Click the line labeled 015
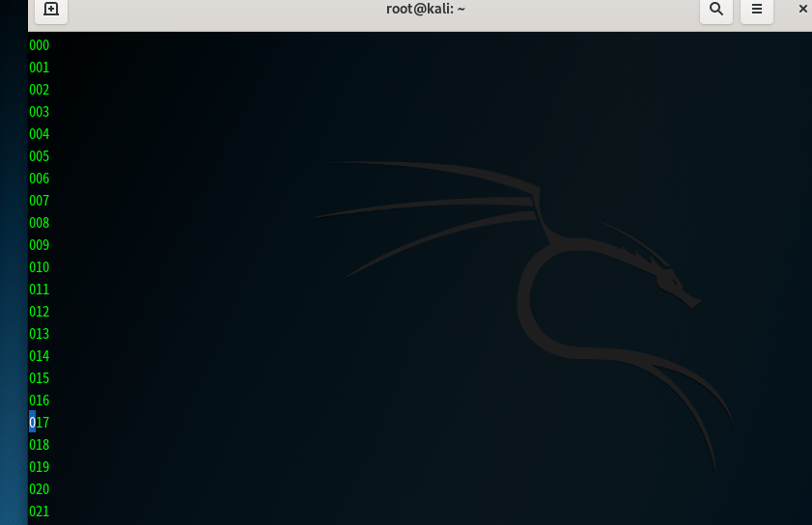Viewport: 812px width, 525px height. [x=40, y=378]
